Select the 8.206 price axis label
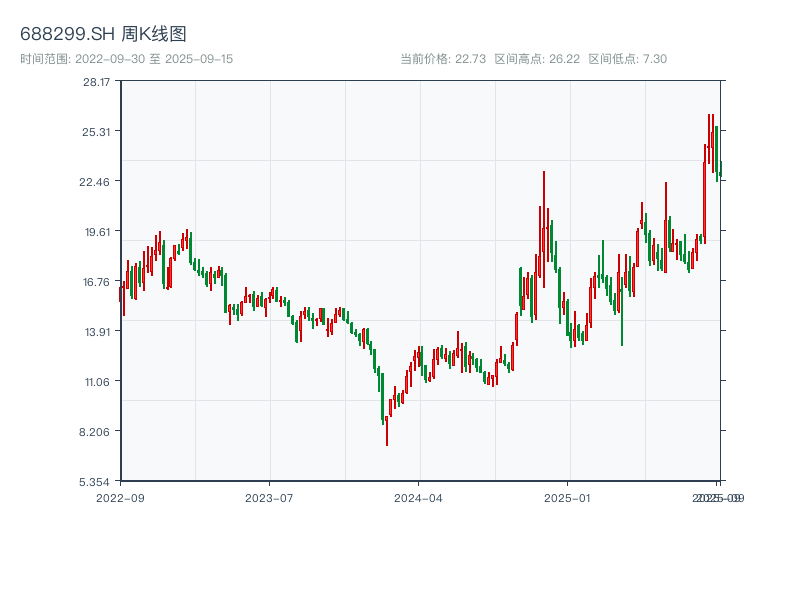 tap(97, 432)
